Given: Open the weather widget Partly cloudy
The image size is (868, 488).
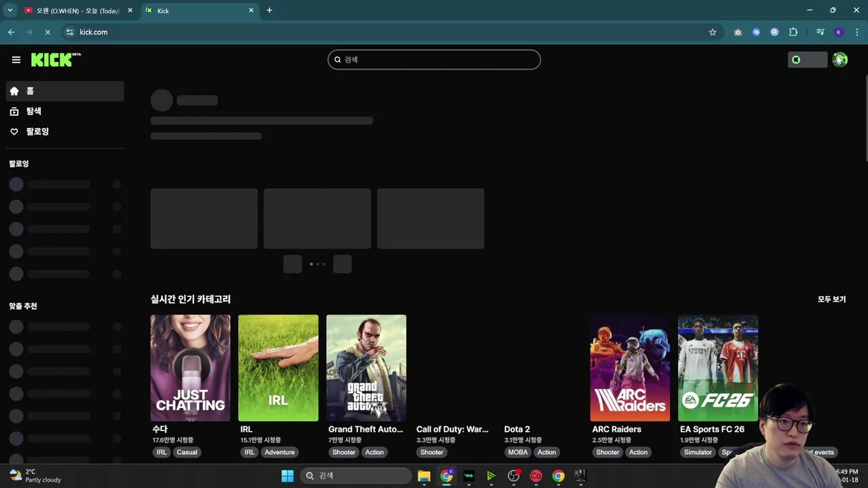Looking at the screenshot, I should [x=35, y=476].
